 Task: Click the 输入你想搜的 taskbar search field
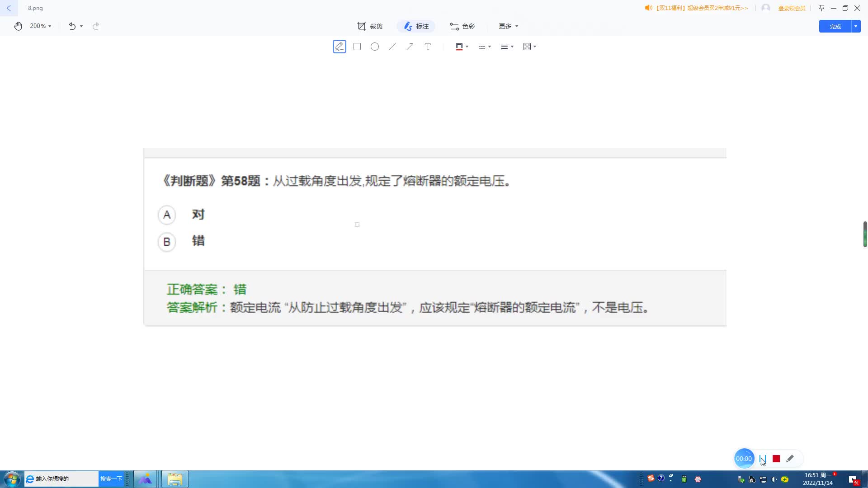pos(61,479)
